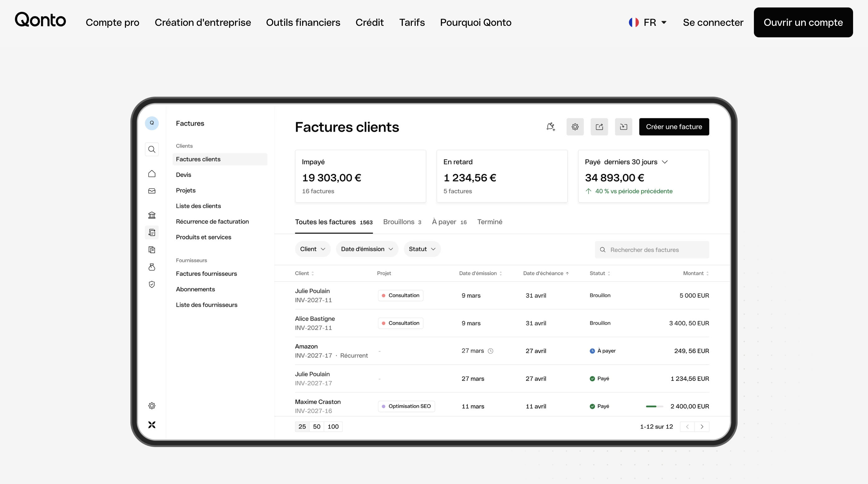Go to next page arrow
868x484 pixels.
(702, 427)
